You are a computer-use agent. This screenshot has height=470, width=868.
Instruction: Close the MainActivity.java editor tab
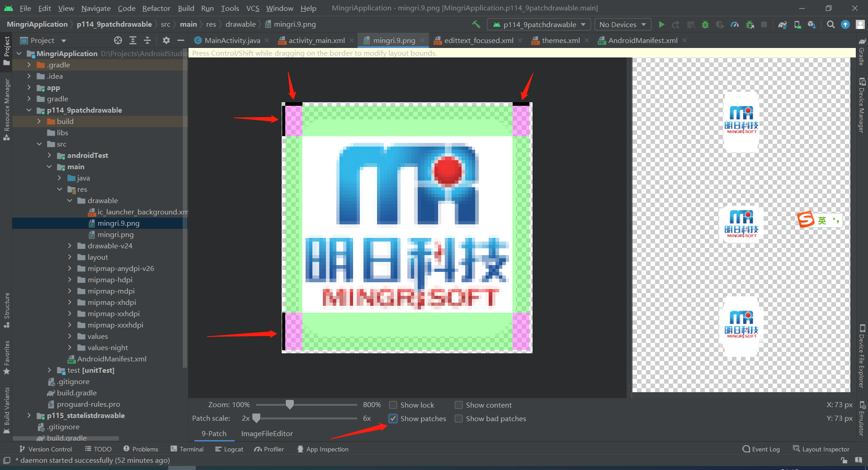coord(267,40)
